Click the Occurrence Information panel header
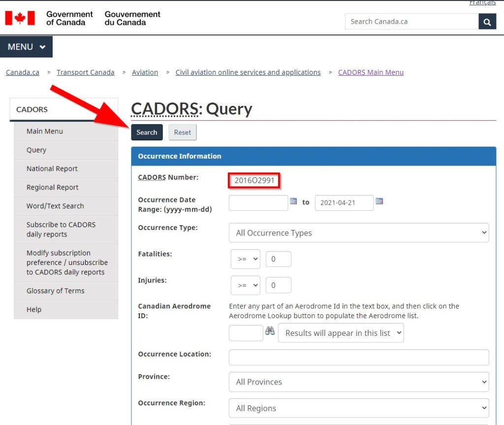 point(314,157)
